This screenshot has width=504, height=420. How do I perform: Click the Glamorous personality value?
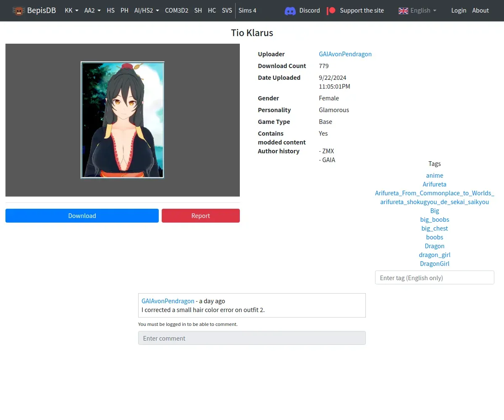[334, 110]
